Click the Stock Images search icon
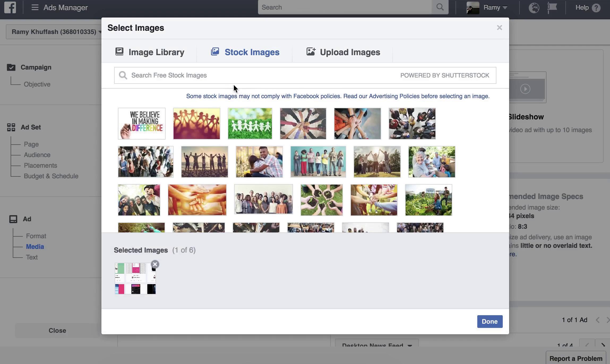This screenshot has height=364, width=610. (123, 75)
